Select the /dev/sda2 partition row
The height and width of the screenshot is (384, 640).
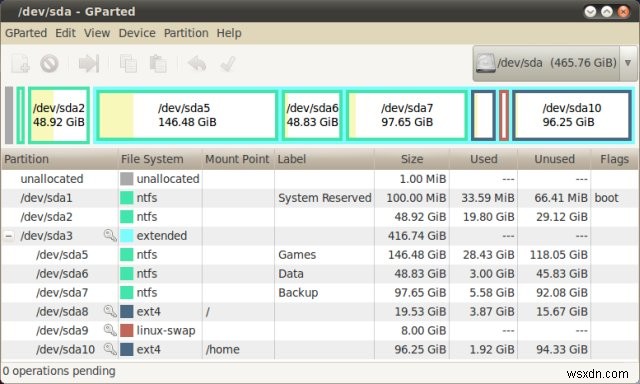click(320, 217)
